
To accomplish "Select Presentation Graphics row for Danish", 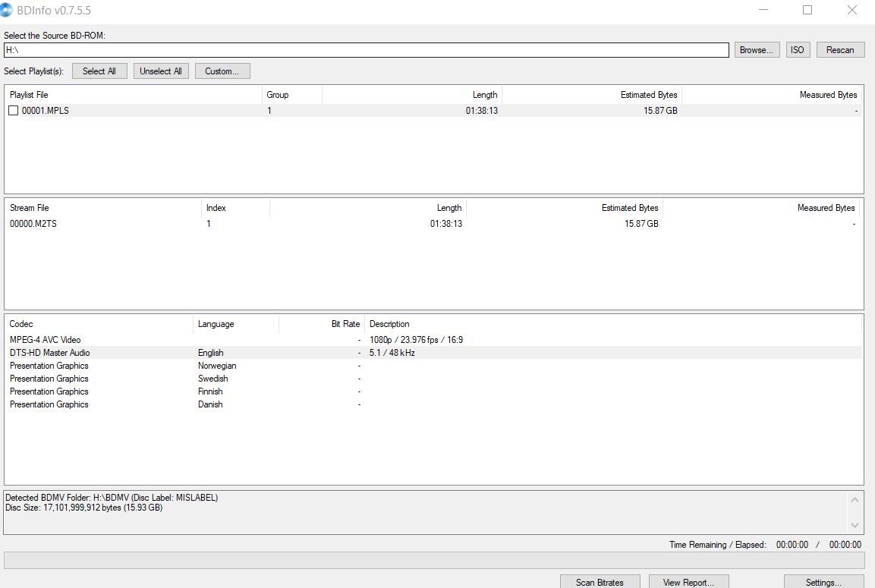I will click(433, 404).
